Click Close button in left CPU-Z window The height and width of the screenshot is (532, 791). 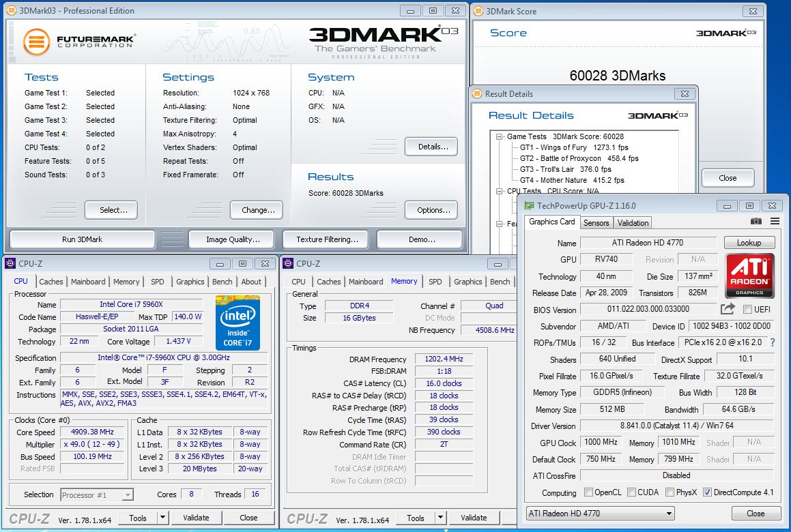tap(248, 518)
